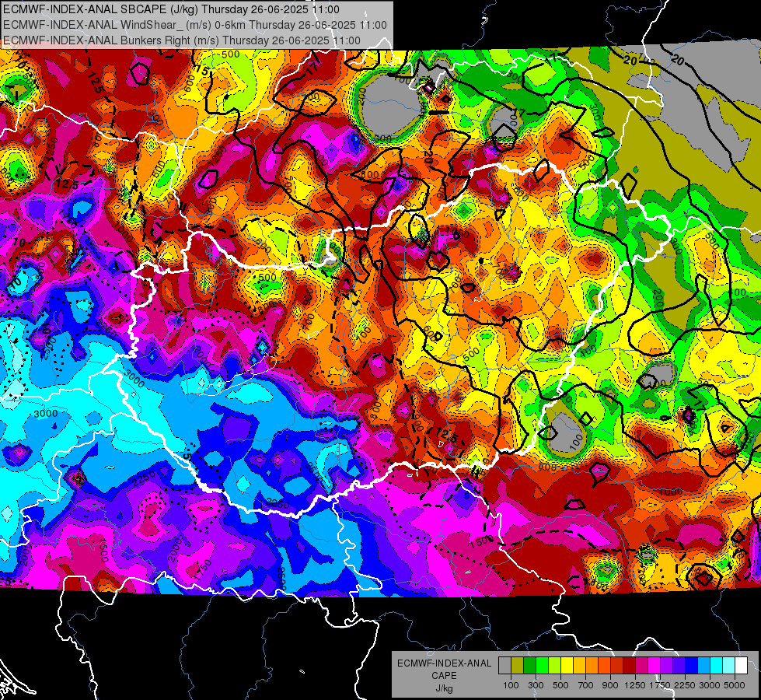The width and height of the screenshot is (761, 700).
Task: Click the cyan swatch in CAPE legend
Action: (x=717, y=666)
